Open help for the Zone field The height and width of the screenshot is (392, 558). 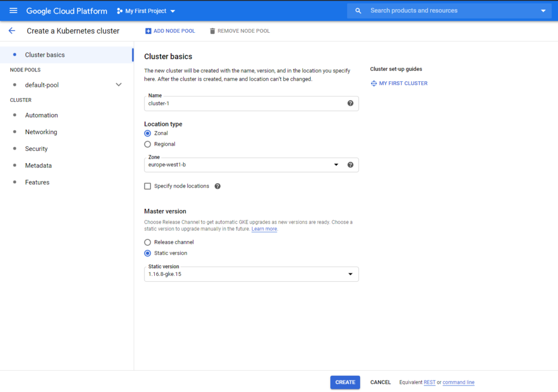[350, 165]
